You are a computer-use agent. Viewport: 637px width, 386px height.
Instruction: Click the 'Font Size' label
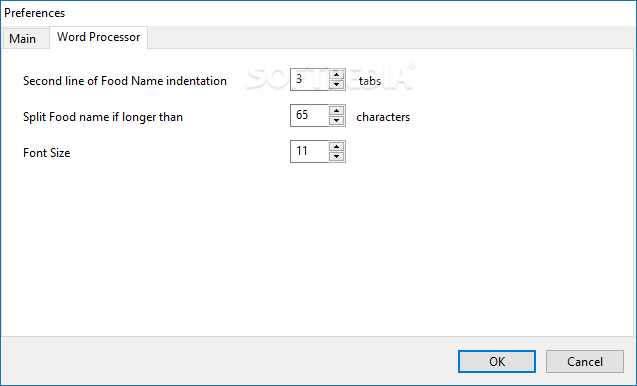pyautogui.click(x=47, y=153)
